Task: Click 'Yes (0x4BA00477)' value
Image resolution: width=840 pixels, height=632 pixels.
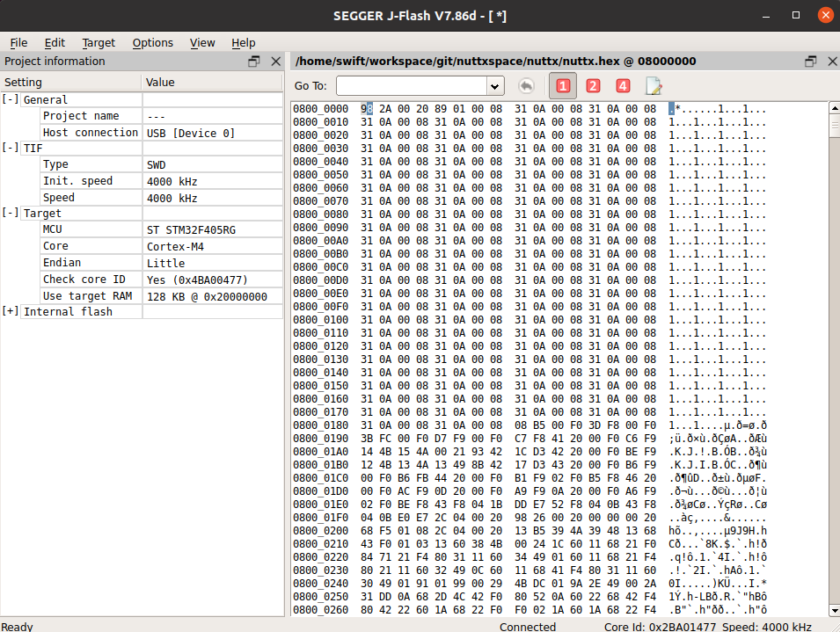Action: pyautogui.click(x=197, y=280)
